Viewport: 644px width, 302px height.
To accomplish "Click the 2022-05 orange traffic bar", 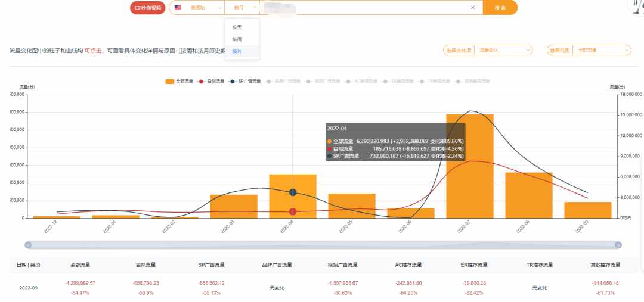I will point(352,206).
